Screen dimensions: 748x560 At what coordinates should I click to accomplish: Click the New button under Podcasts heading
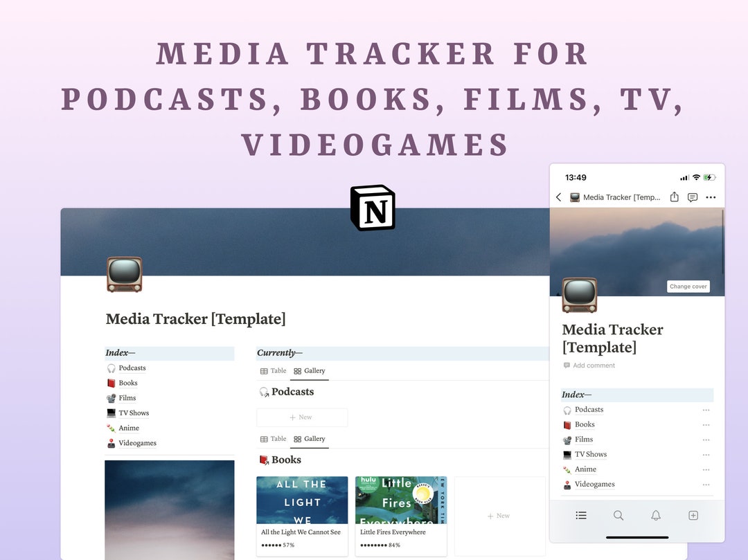pos(302,417)
